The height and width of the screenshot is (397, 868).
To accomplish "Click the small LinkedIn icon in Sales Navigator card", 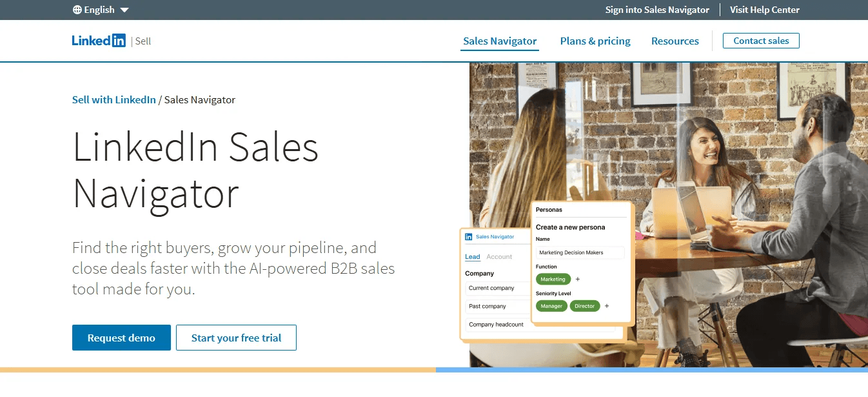I will pyautogui.click(x=469, y=237).
